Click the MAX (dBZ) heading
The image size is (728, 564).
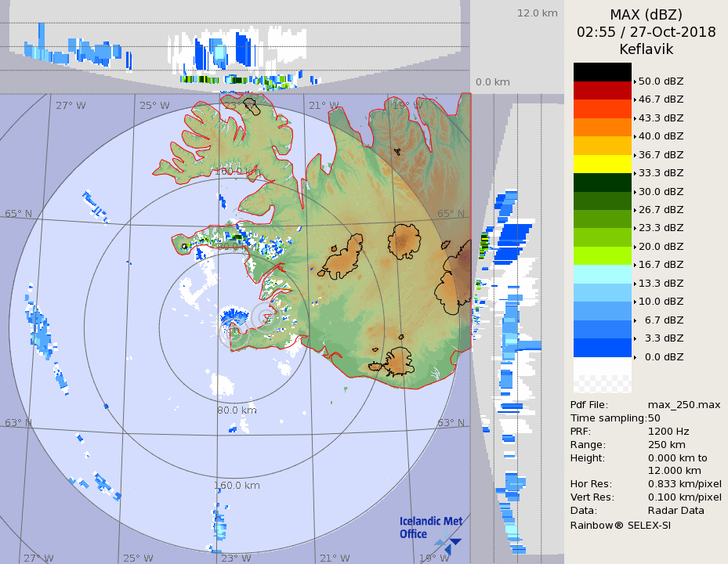[x=646, y=15]
